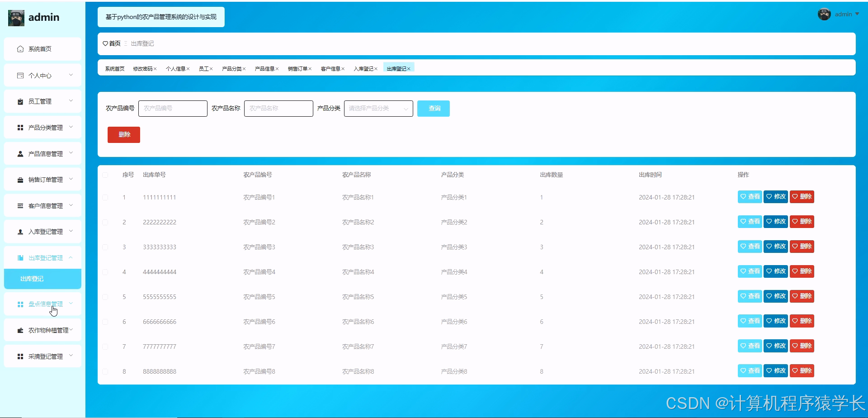Click 修改 for row 3333333333
The image size is (868, 418).
coord(776,247)
